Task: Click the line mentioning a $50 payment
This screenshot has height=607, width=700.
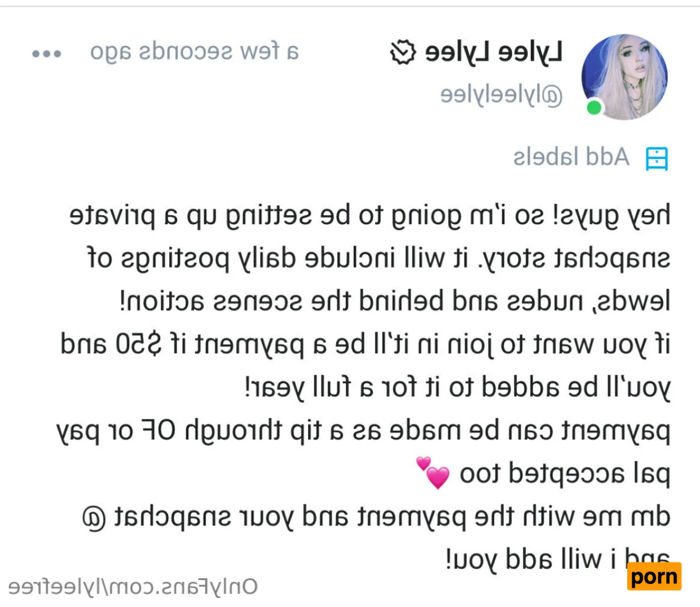Action: click(x=366, y=344)
